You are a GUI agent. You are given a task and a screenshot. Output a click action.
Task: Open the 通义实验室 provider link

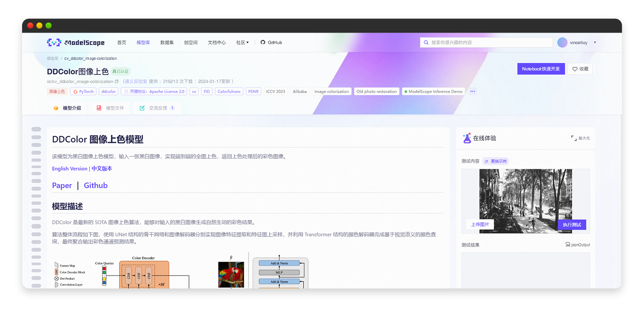tap(136, 81)
